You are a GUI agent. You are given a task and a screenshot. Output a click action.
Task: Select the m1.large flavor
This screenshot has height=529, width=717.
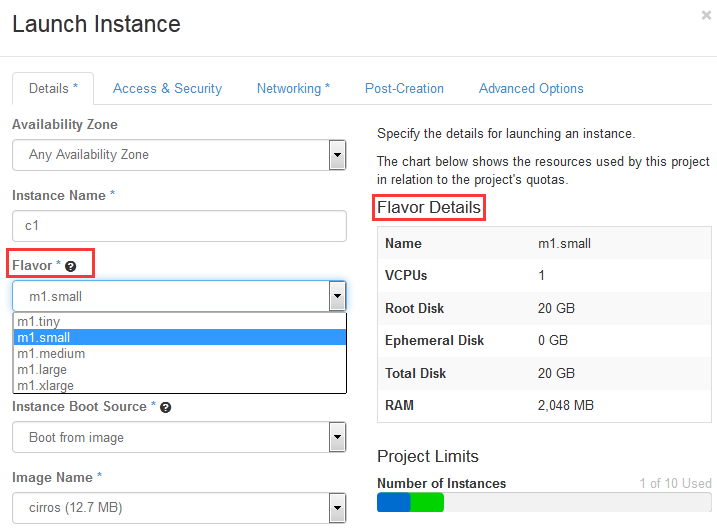(x=44, y=370)
